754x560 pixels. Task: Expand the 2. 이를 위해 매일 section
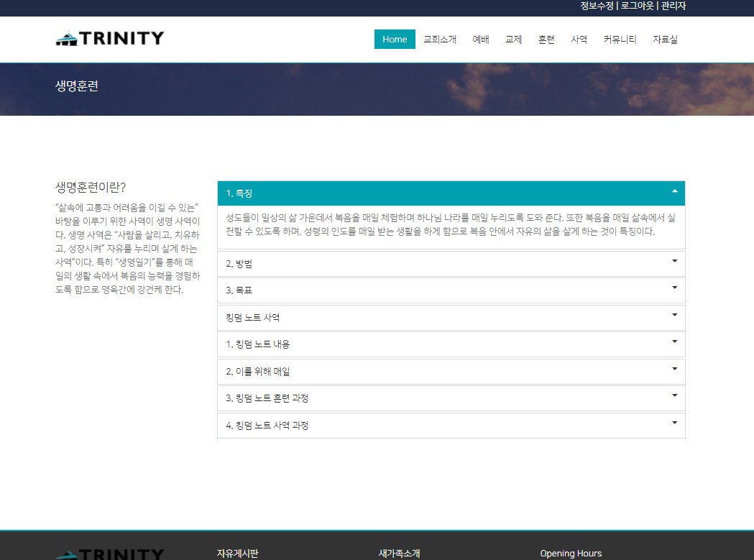point(451,372)
